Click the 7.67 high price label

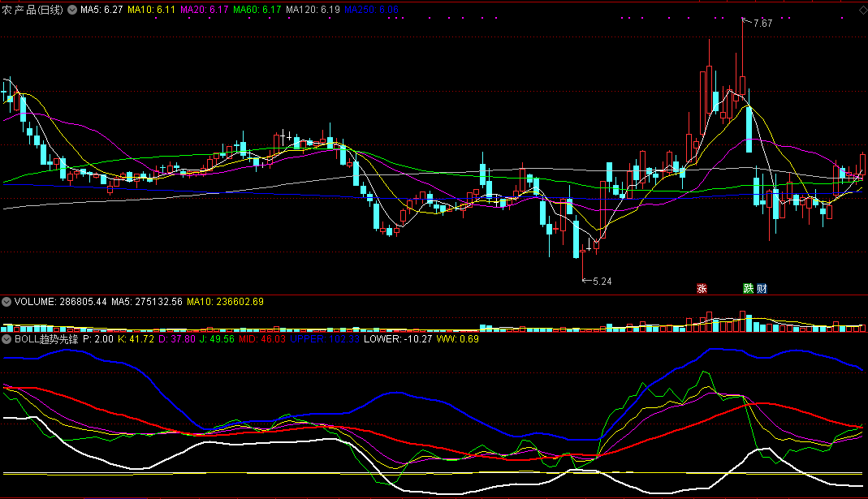tap(762, 24)
